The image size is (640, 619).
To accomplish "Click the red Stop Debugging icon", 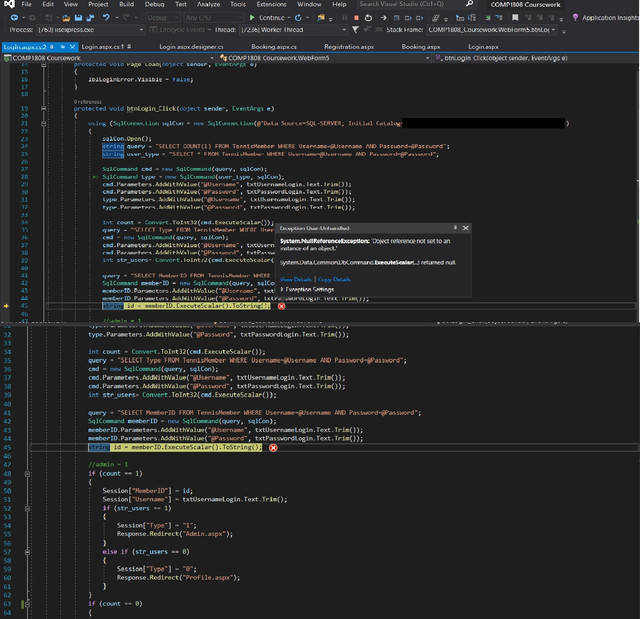I will tap(356, 18).
